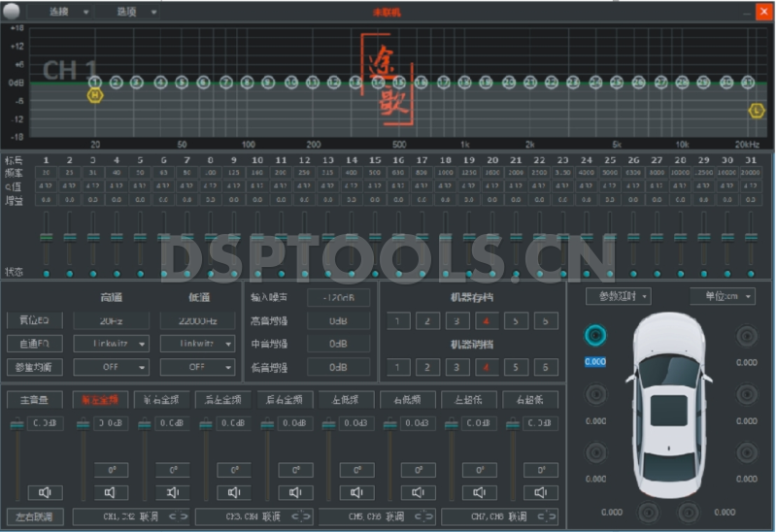Screen dimensions: 777x532
Task: Mute the 右低频 channel speaker icon
Action: click(x=419, y=492)
